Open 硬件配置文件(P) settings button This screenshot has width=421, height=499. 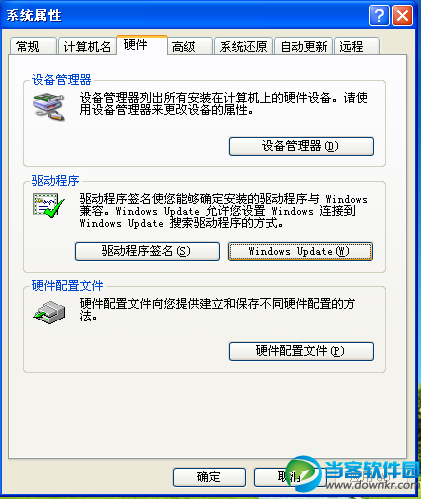pyautogui.click(x=301, y=351)
